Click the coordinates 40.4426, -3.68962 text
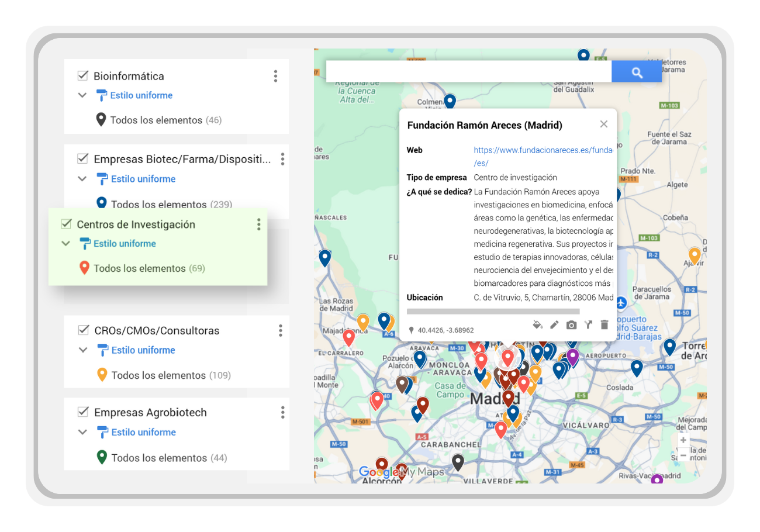The height and width of the screenshot is (532, 760). tap(445, 330)
